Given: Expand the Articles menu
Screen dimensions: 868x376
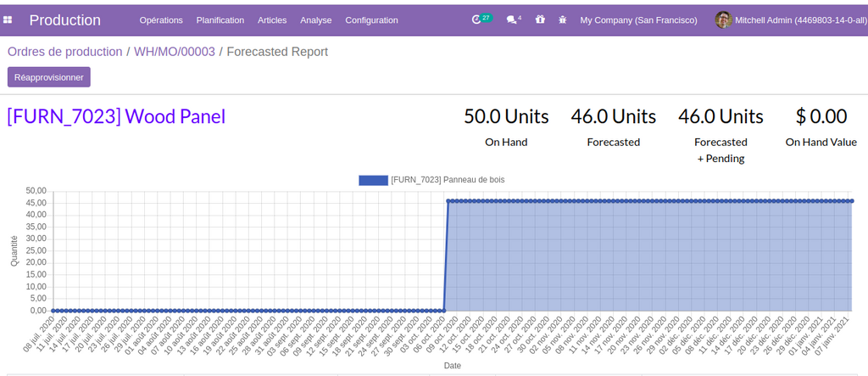Looking at the screenshot, I should 272,20.
